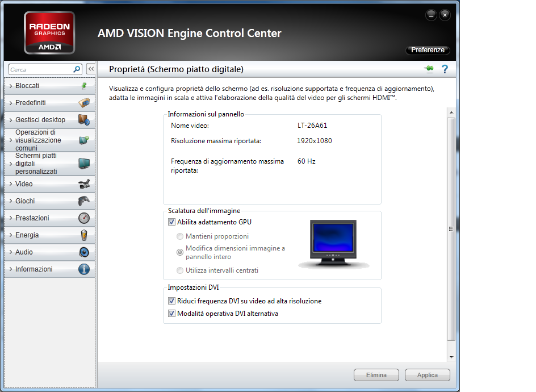The width and height of the screenshot is (536, 392).
Task: Click the Elimina button
Action: [x=376, y=375]
